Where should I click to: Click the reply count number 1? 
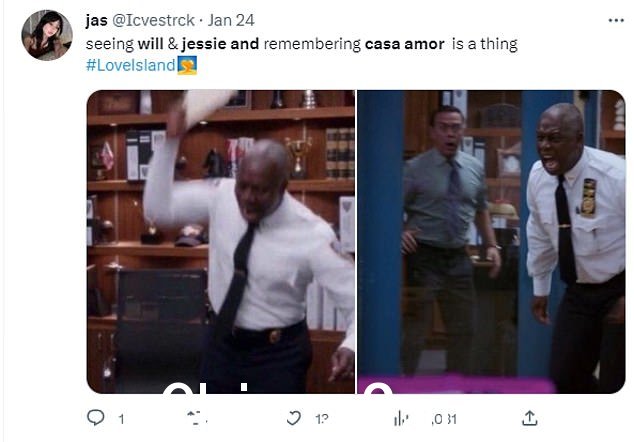point(121,419)
